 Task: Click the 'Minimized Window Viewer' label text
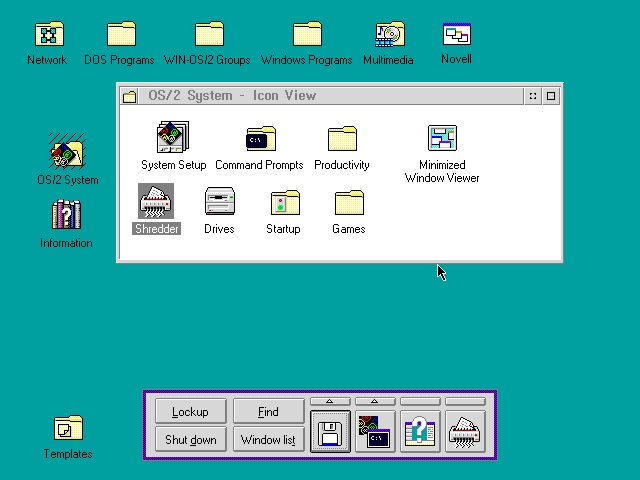pyautogui.click(x=442, y=171)
